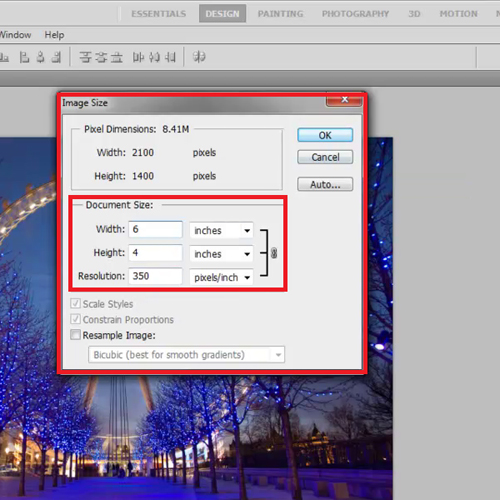
Task: Open the Width units dropdown
Action: (221, 230)
